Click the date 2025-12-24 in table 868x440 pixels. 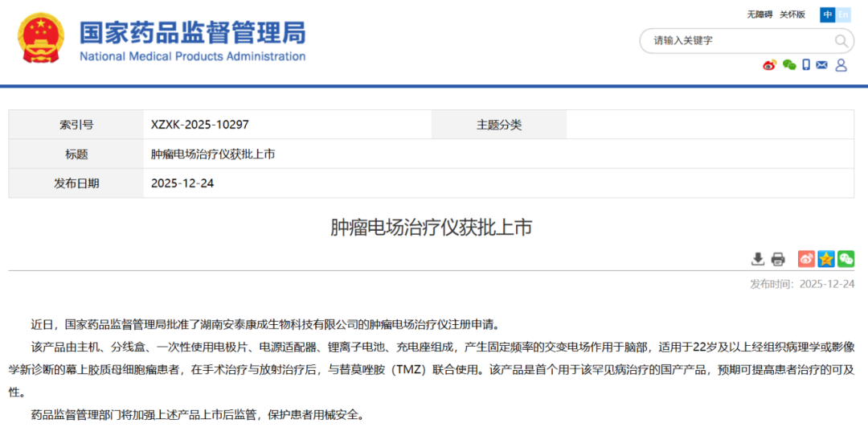pyautogui.click(x=182, y=183)
